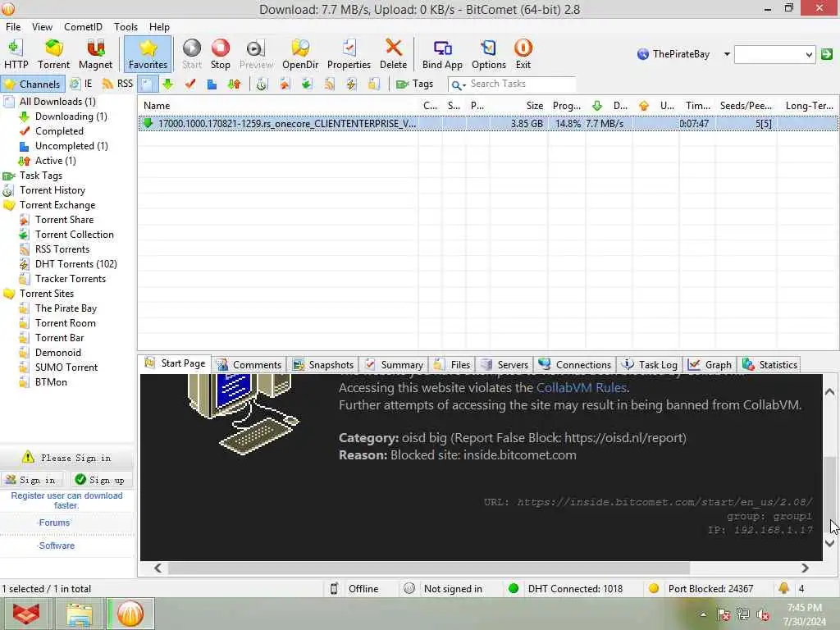The width and height of the screenshot is (840, 630).
Task: Toggle the All Downloads filter in the filter toolbar
Action: pyautogui.click(x=147, y=84)
